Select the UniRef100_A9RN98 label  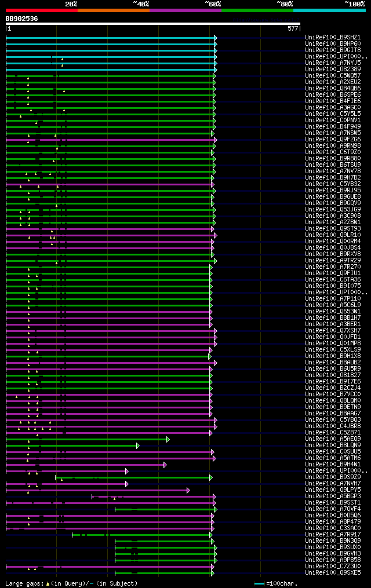pos(333,146)
